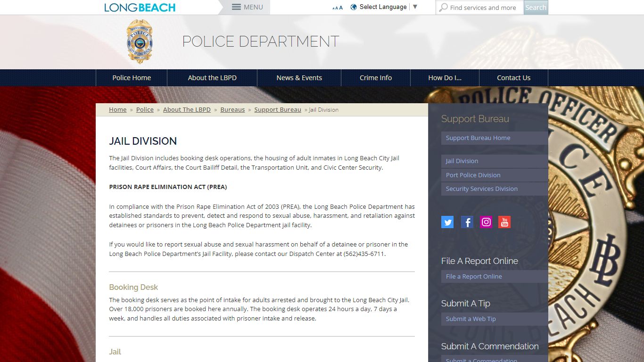Expand the Select Language dropdown arrow
The width and height of the screenshot is (644, 362).
(x=415, y=7)
